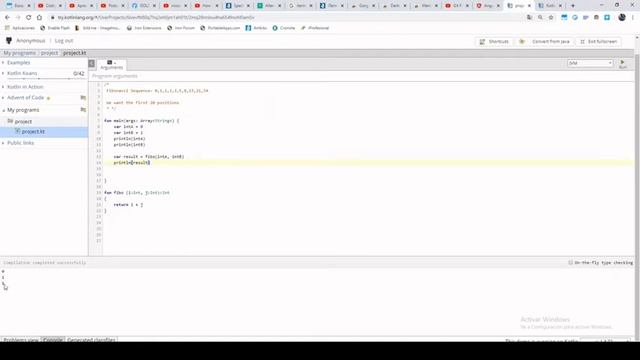Open the browser home page
The image size is (640, 360).
39,18
